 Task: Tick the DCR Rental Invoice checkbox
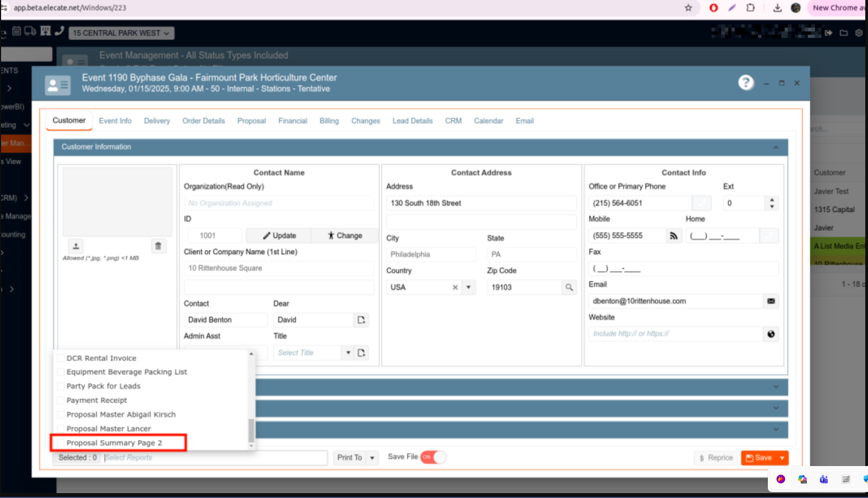click(61, 358)
